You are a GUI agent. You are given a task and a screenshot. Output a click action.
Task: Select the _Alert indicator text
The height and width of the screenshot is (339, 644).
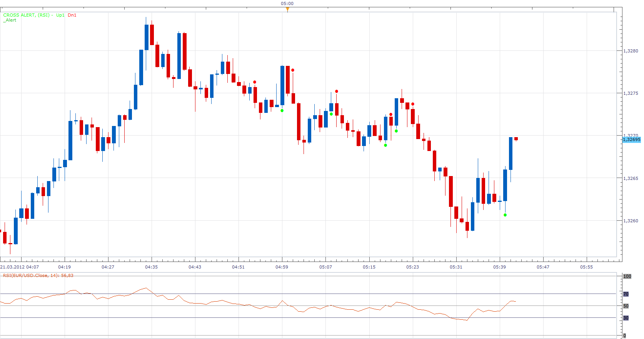(x=10, y=20)
